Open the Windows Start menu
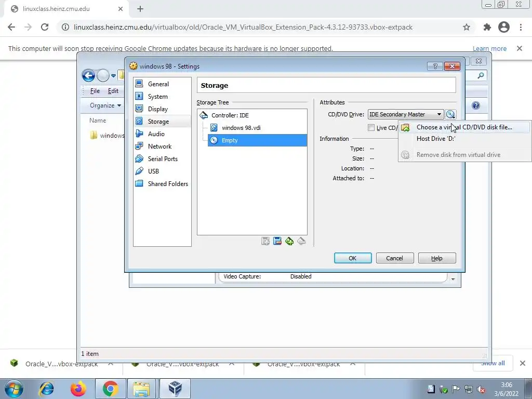 [14, 389]
